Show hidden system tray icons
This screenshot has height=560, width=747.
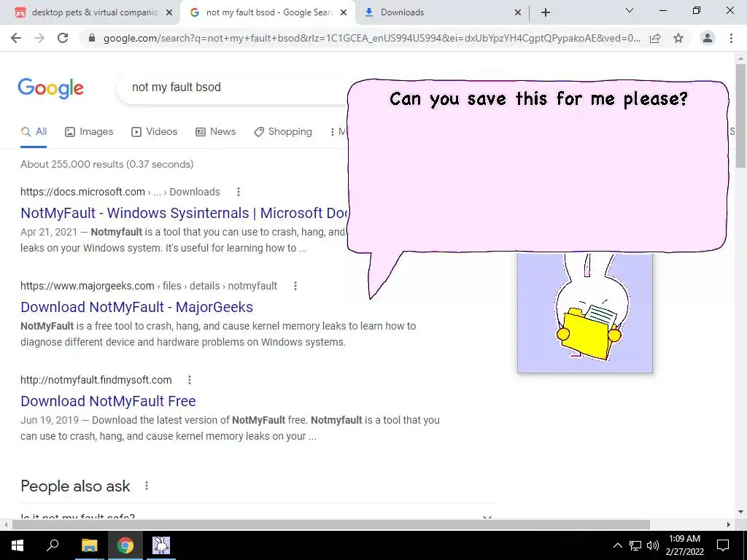617,545
